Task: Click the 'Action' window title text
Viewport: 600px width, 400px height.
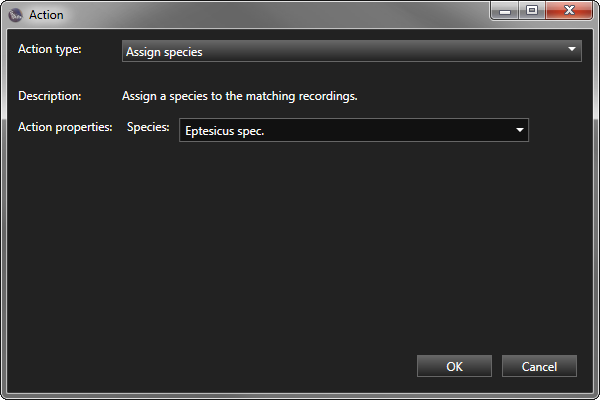Action: 46,15
